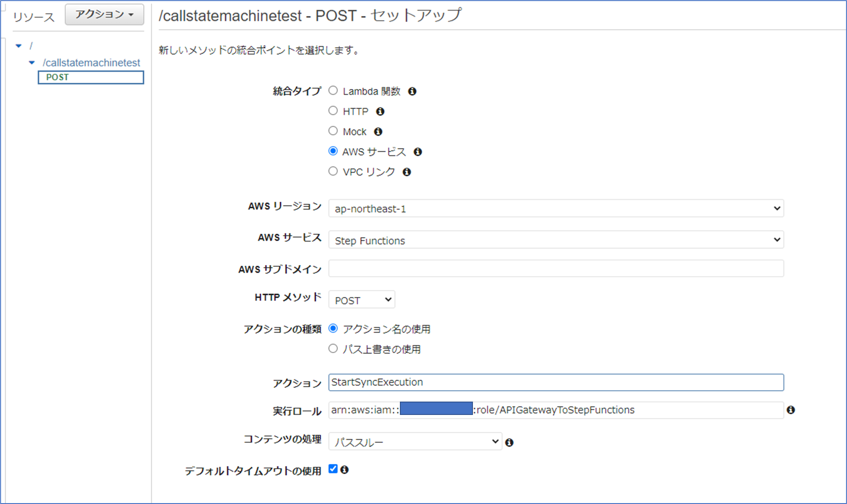Click the info icon beside コンテンツの処理 dropdown
The image size is (847, 504).
point(509,443)
